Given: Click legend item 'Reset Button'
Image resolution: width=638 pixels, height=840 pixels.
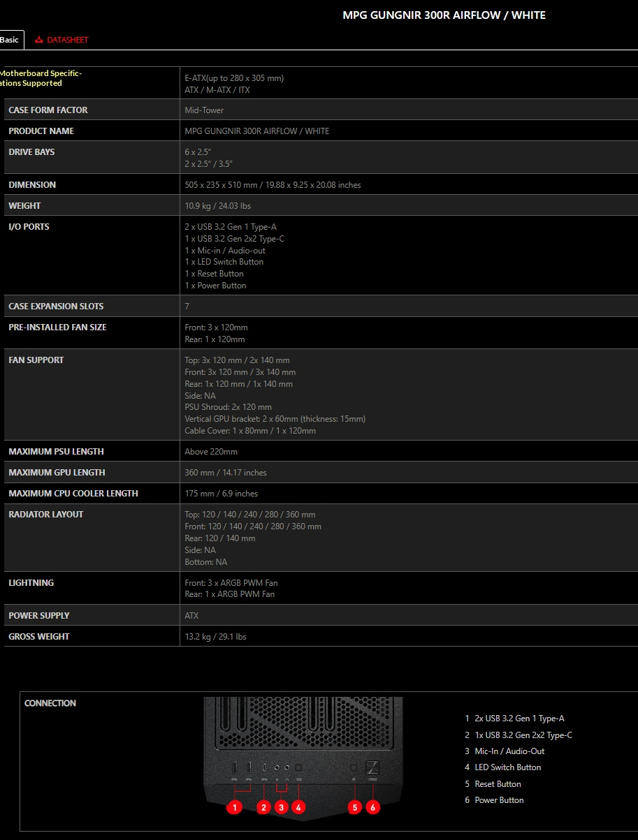Looking at the screenshot, I should pyautogui.click(x=498, y=784).
